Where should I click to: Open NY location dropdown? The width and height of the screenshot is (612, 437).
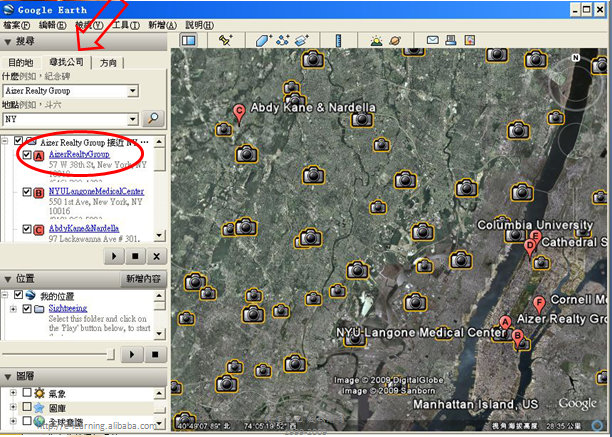(133, 119)
